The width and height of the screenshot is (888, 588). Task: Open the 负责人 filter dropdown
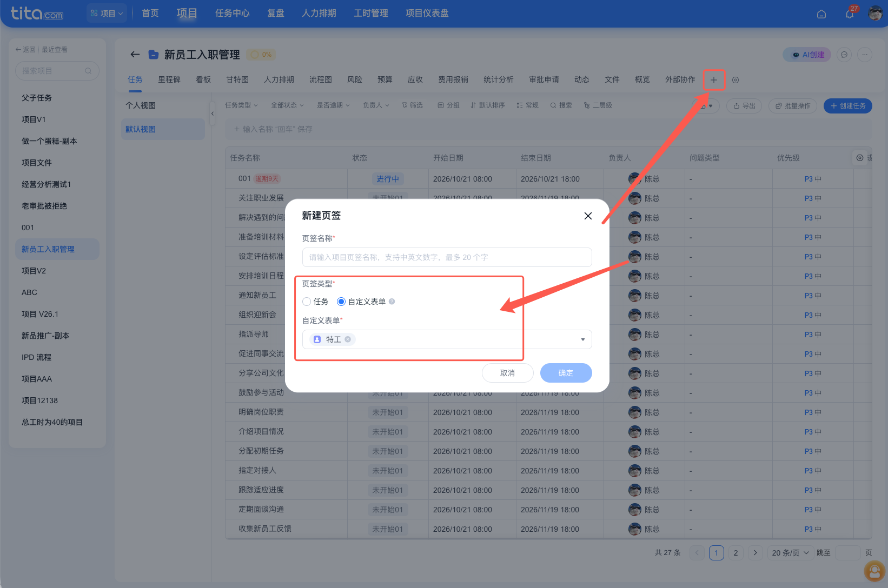(376, 105)
